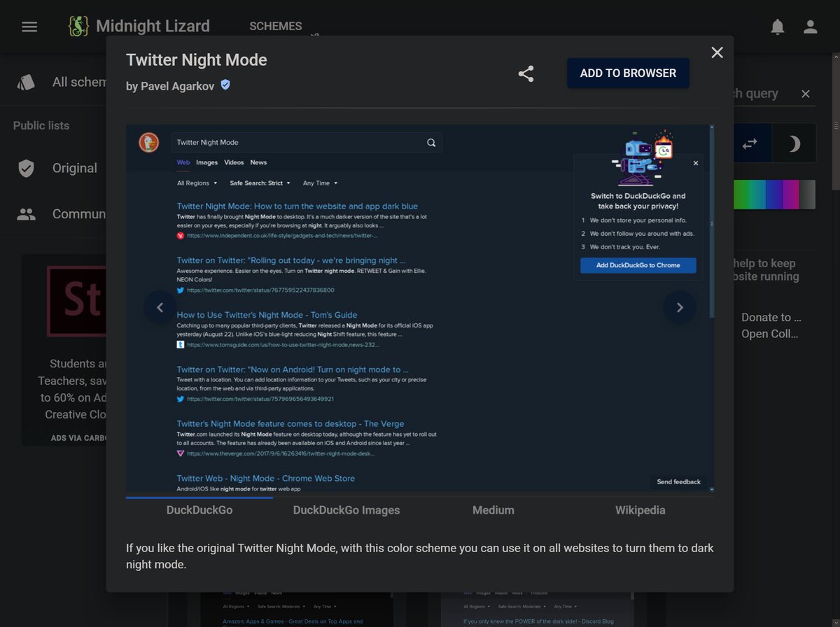Add the scheme to browser

coord(628,73)
